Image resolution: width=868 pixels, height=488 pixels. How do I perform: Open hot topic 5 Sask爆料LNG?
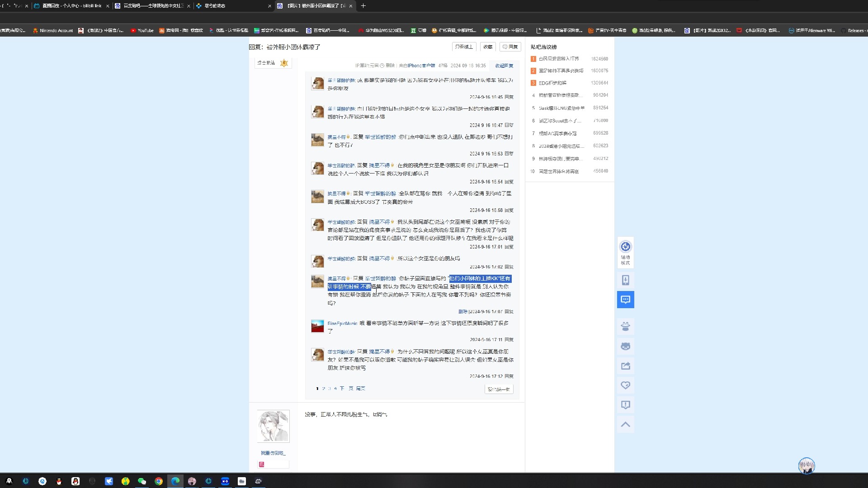[561, 108]
